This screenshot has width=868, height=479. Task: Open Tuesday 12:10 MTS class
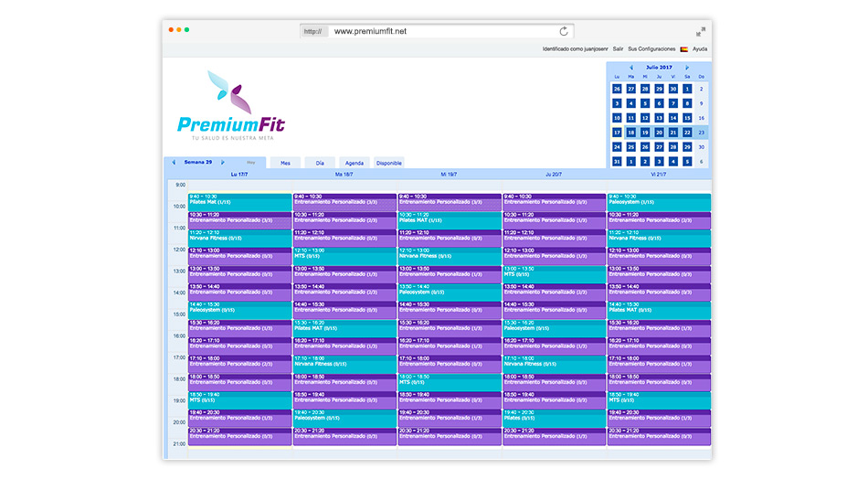344,254
